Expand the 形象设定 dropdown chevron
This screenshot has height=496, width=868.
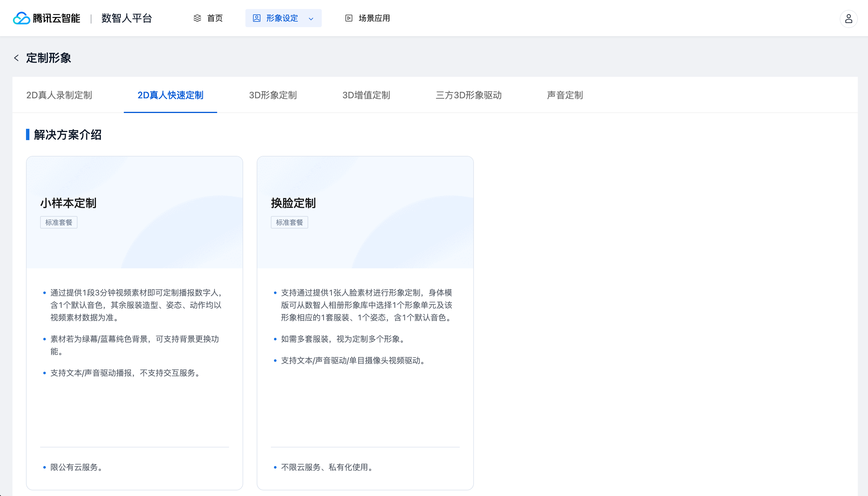311,19
